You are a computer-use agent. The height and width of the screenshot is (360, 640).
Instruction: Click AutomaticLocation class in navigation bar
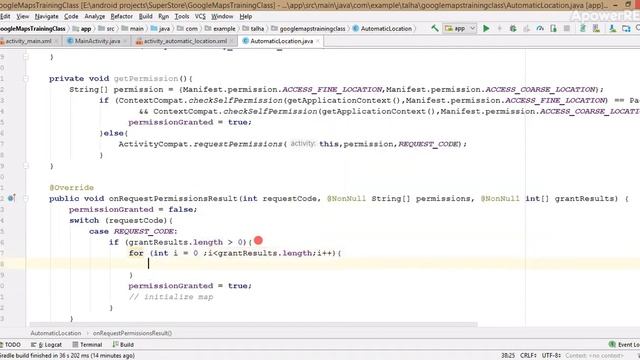[x=382, y=29]
